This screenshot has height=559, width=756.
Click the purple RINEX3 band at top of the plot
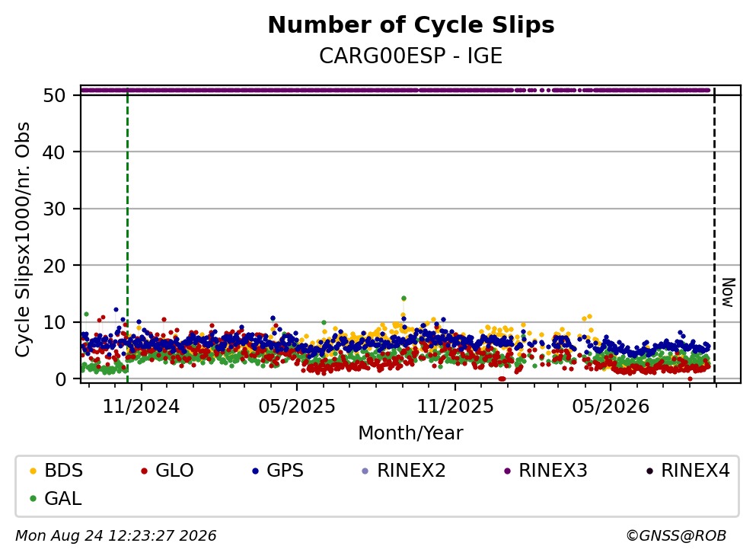[x=395, y=90]
